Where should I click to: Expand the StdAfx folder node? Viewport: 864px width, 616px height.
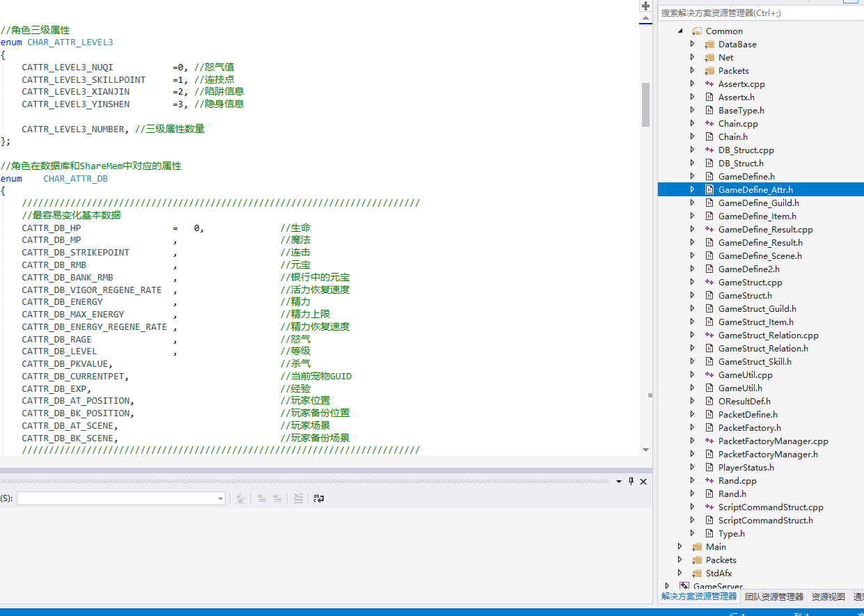click(x=680, y=574)
